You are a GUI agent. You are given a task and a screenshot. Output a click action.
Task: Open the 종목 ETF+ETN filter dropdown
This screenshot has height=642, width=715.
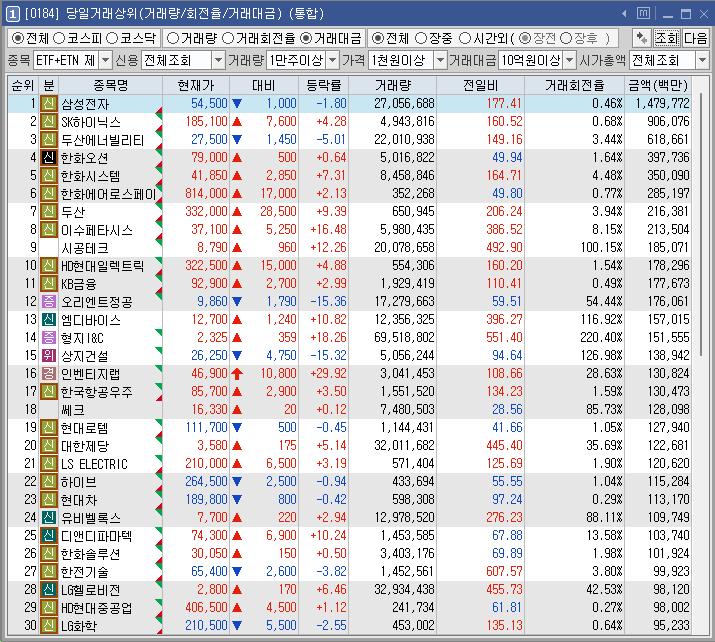click(105, 60)
